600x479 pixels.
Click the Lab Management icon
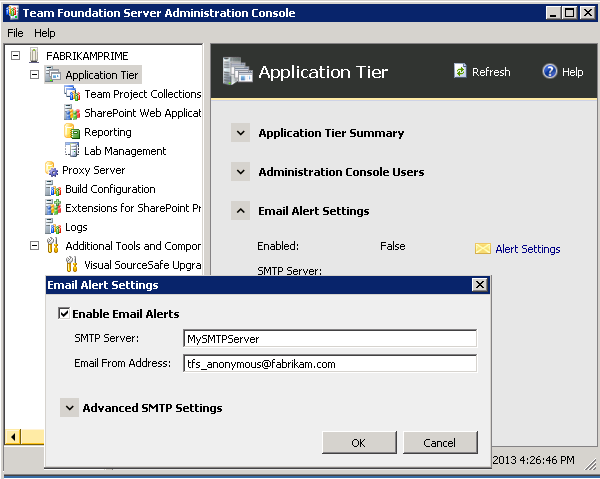coord(72,150)
